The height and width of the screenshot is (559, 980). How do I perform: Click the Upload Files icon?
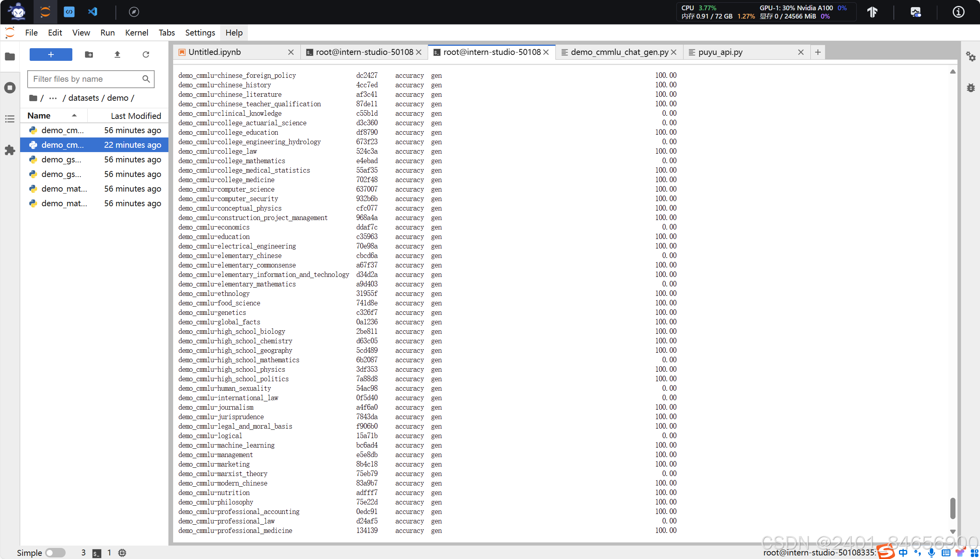[117, 55]
